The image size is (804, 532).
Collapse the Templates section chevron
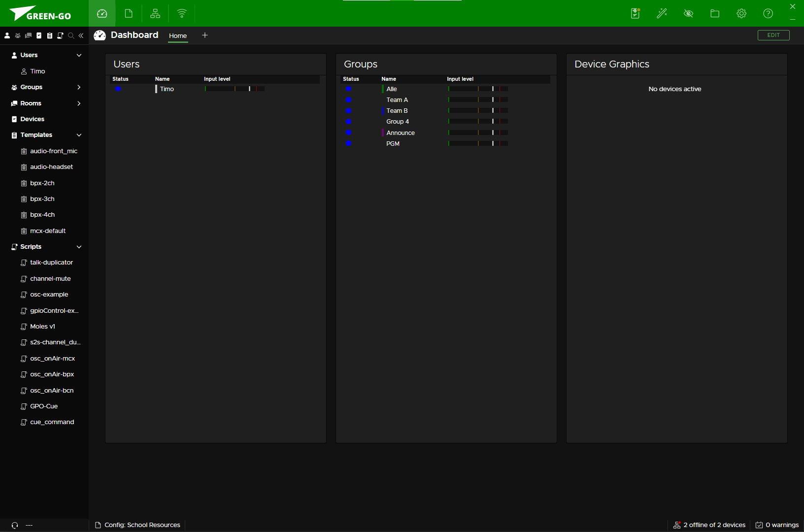point(79,135)
